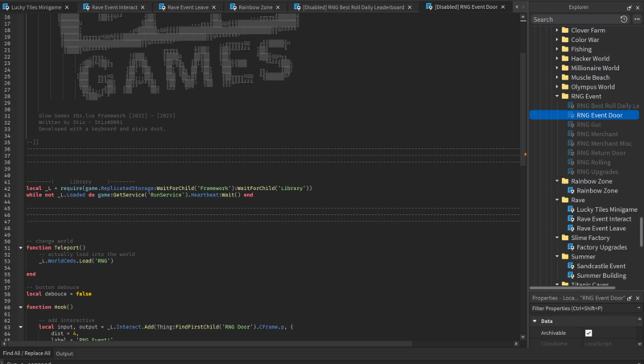Click the Factory Upgrades script icon
Image resolution: width=644 pixels, height=364 pixels.
(x=569, y=247)
